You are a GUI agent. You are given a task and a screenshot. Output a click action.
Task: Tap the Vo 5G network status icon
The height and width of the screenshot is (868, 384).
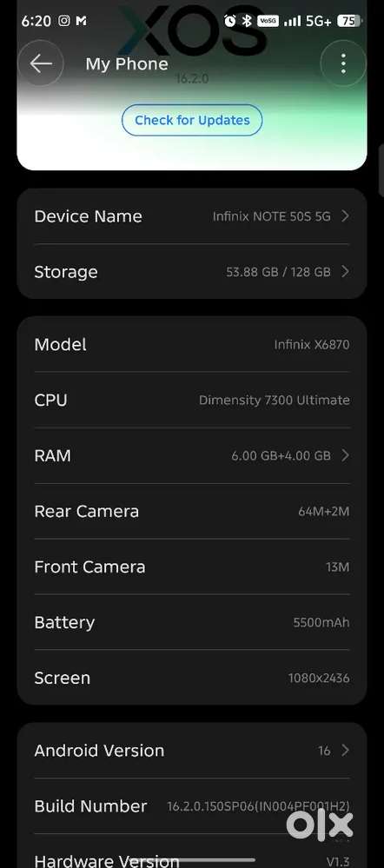(268, 21)
